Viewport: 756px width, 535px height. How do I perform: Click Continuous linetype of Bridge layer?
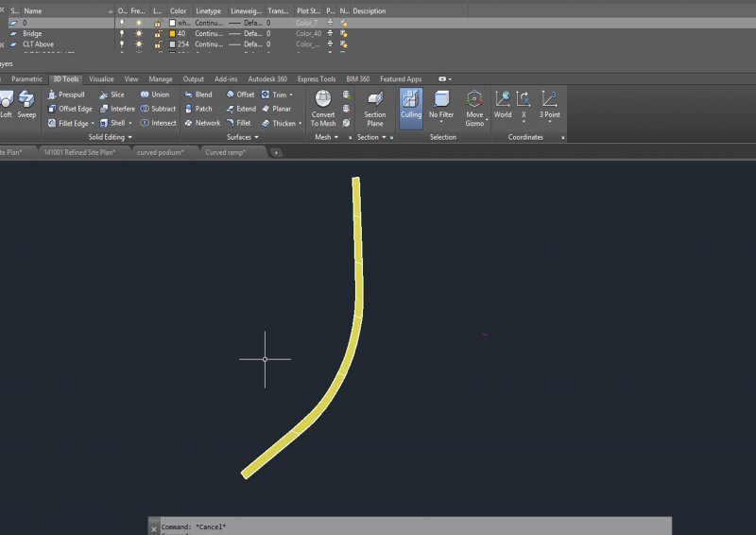(209, 33)
